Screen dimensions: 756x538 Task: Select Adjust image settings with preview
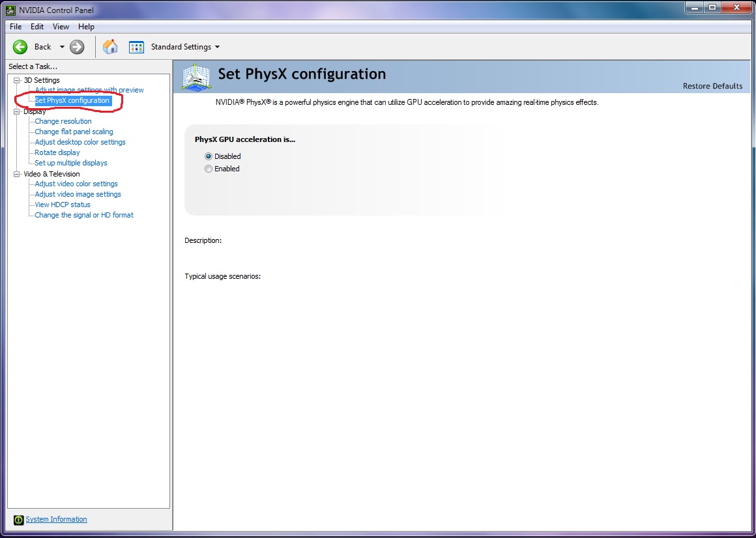click(89, 90)
